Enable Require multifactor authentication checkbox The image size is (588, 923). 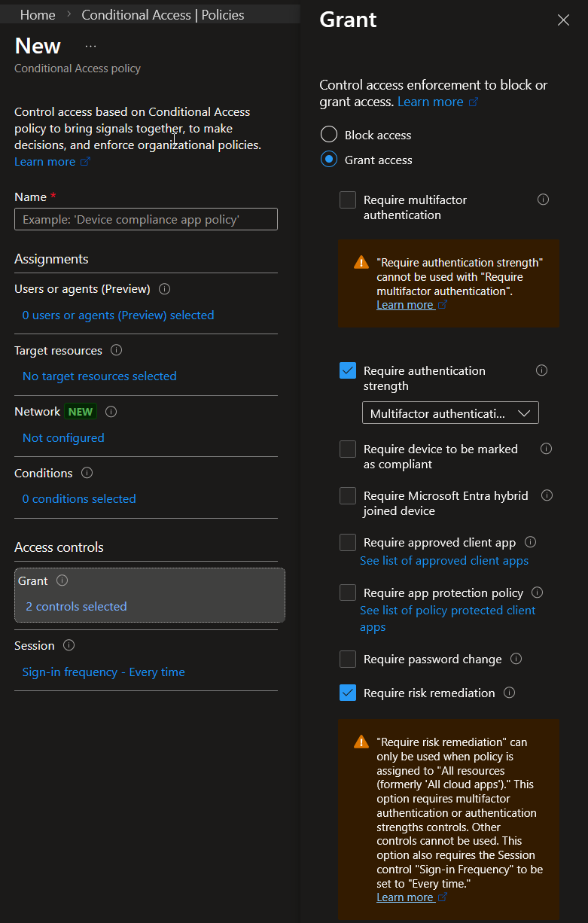coord(348,200)
